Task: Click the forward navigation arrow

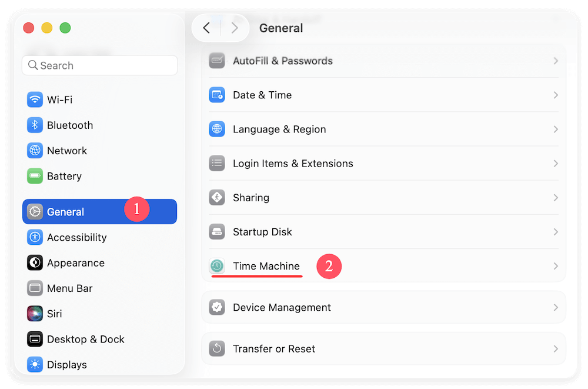Action: (x=235, y=28)
